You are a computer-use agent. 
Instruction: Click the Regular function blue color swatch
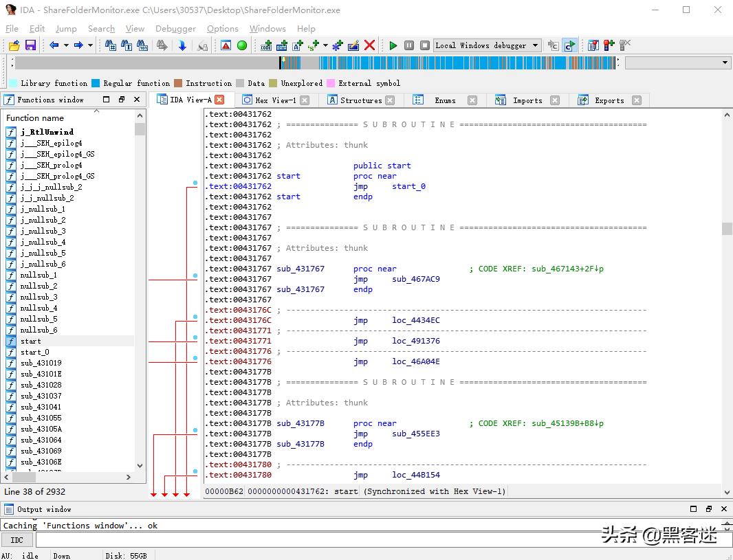click(96, 83)
